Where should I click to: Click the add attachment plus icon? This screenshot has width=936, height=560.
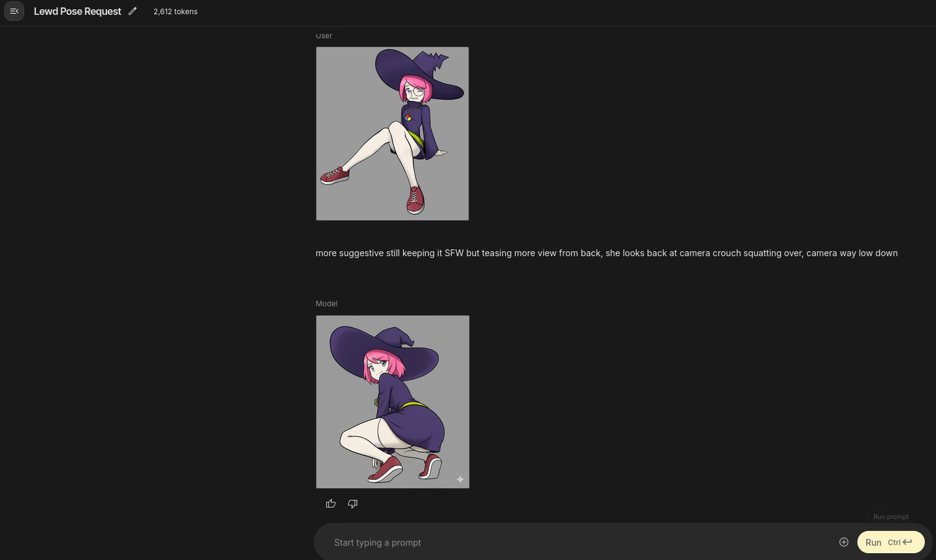[844, 542]
